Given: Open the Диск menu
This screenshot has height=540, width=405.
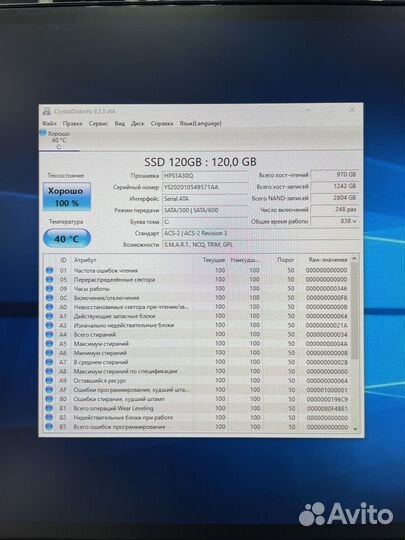Looking at the screenshot, I should point(137,123).
